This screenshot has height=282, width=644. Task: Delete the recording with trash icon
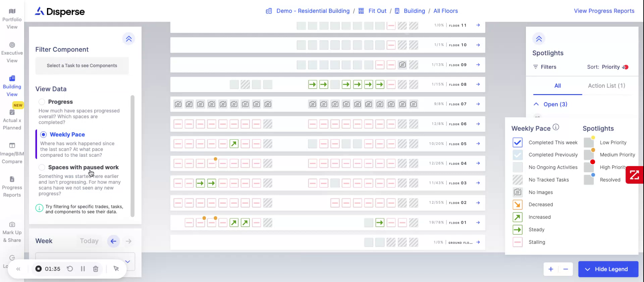coord(96,269)
